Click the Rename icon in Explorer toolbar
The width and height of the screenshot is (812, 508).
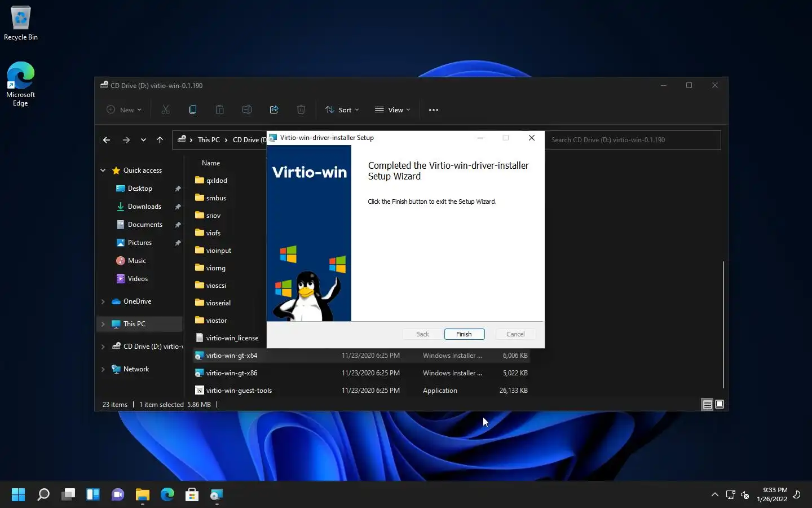pos(247,110)
